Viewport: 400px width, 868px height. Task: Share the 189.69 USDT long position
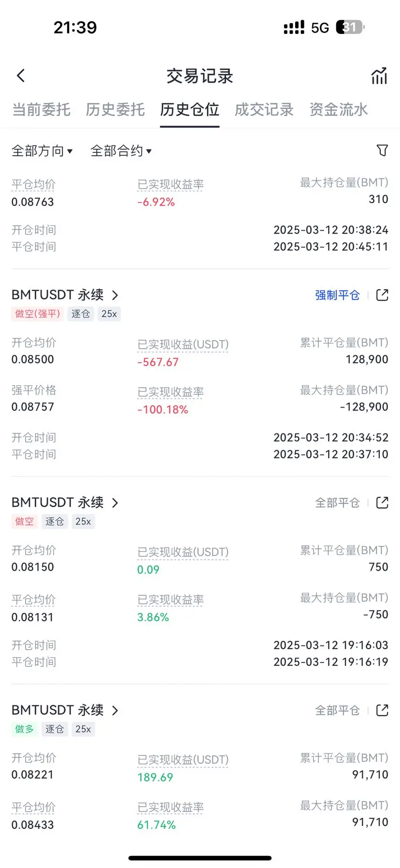pos(382,710)
